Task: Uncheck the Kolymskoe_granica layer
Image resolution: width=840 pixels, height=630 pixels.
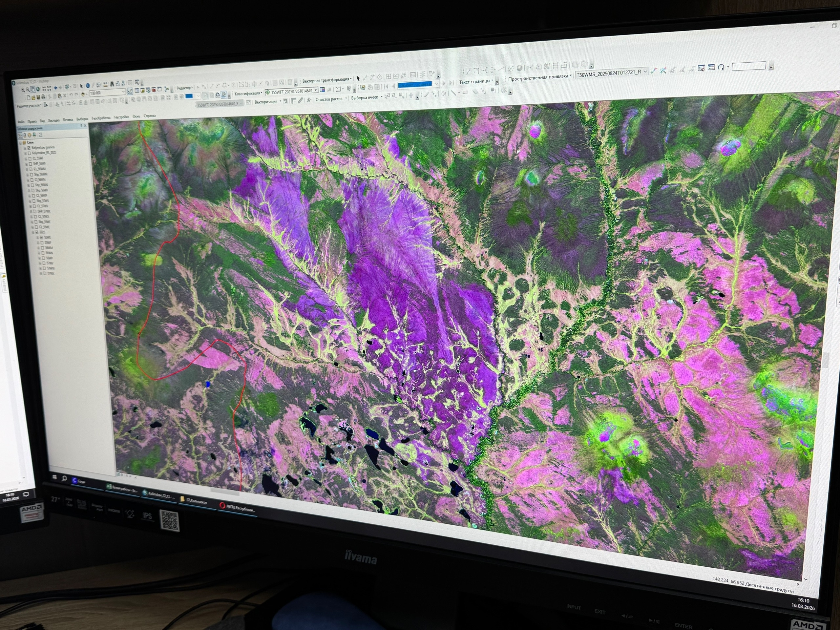Action: pos(29,148)
